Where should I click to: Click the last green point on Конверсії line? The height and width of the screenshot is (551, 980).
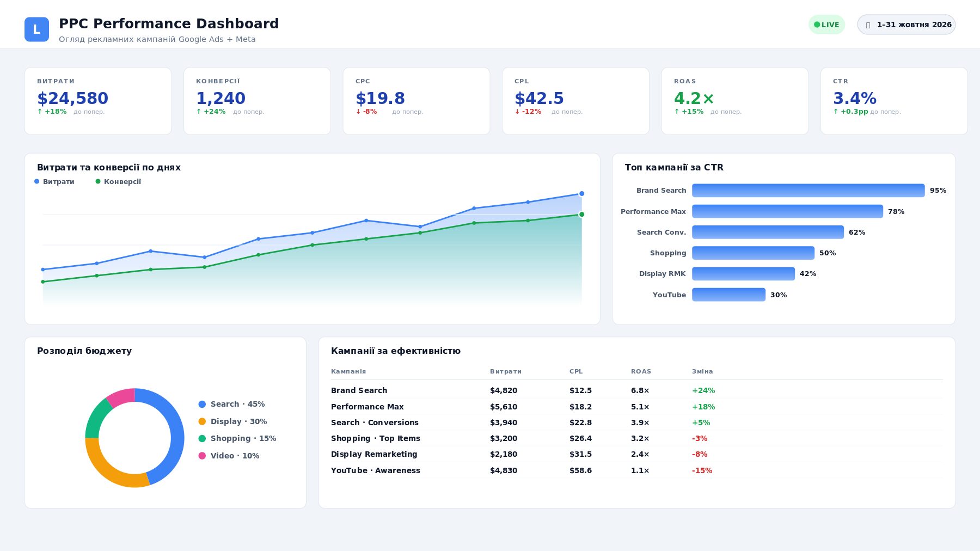click(581, 215)
